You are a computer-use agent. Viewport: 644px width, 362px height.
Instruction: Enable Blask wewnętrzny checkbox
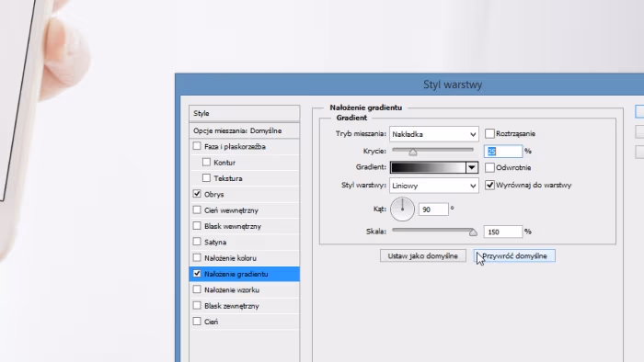[x=197, y=225]
